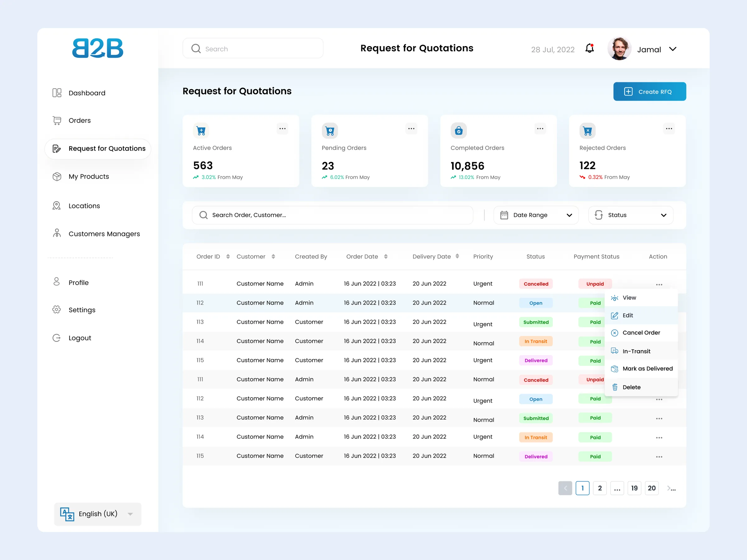The image size is (747, 560).
Task: Open My Products page
Action: [x=81, y=176]
